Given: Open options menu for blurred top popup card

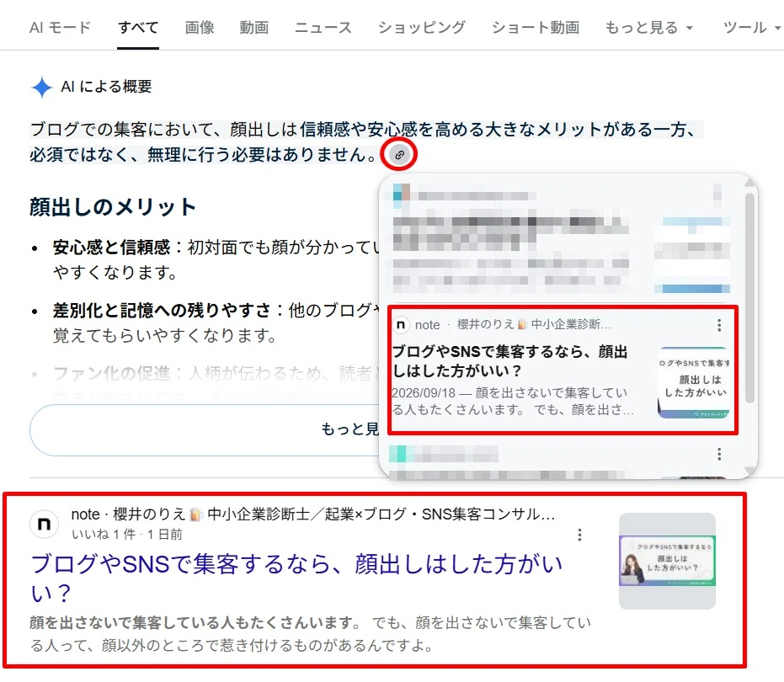Looking at the screenshot, I should (717, 195).
